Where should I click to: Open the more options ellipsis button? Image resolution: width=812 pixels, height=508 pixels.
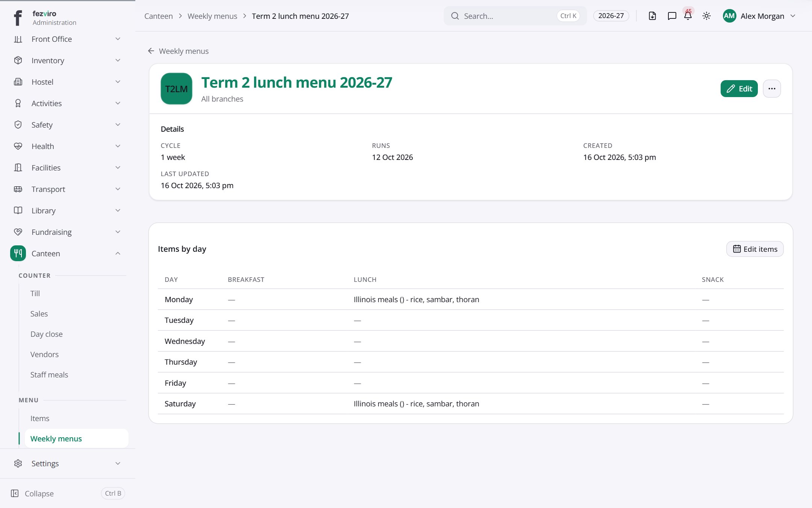pyautogui.click(x=772, y=89)
